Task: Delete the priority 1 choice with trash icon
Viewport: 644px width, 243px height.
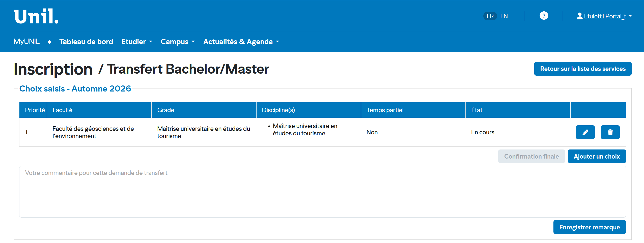Action: (x=610, y=132)
